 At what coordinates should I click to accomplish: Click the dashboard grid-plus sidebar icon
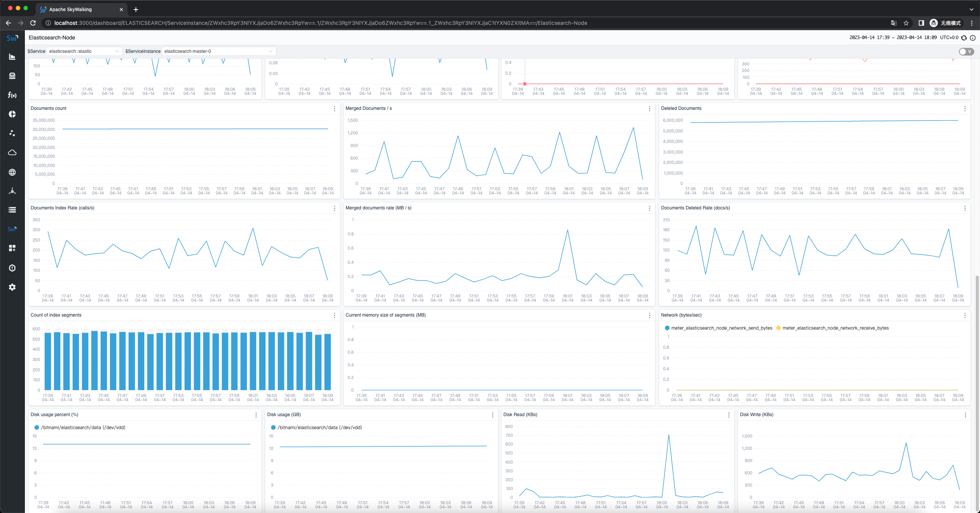click(12, 248)
